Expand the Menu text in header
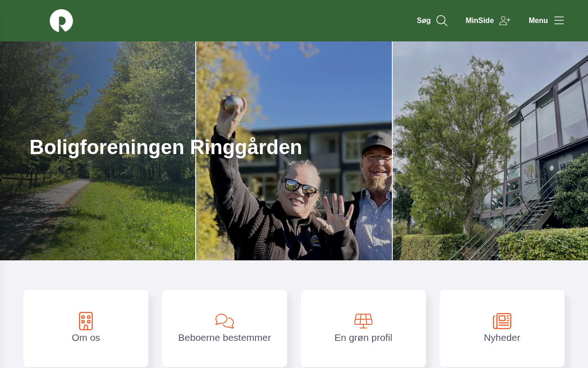 coord(538,21)
